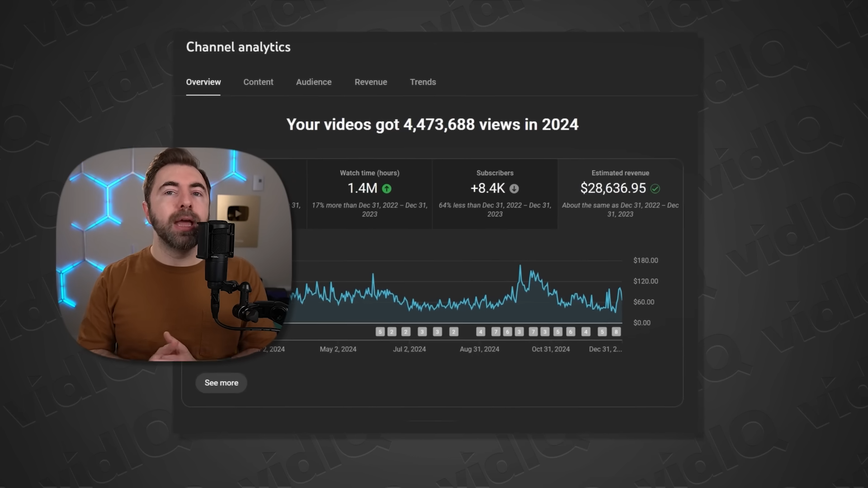
Task: Click the green checkmark beside Estimated revenue
Action: click(655, 188)
